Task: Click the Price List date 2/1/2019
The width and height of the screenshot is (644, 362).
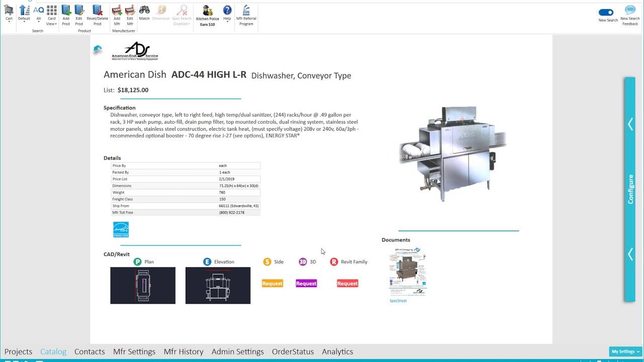Action: coord(226,179)
